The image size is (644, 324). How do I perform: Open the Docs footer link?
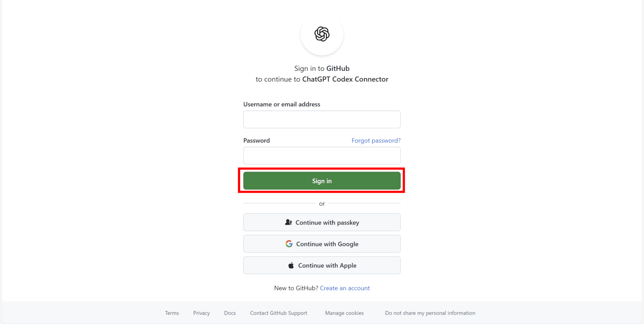tap(230, 313)
